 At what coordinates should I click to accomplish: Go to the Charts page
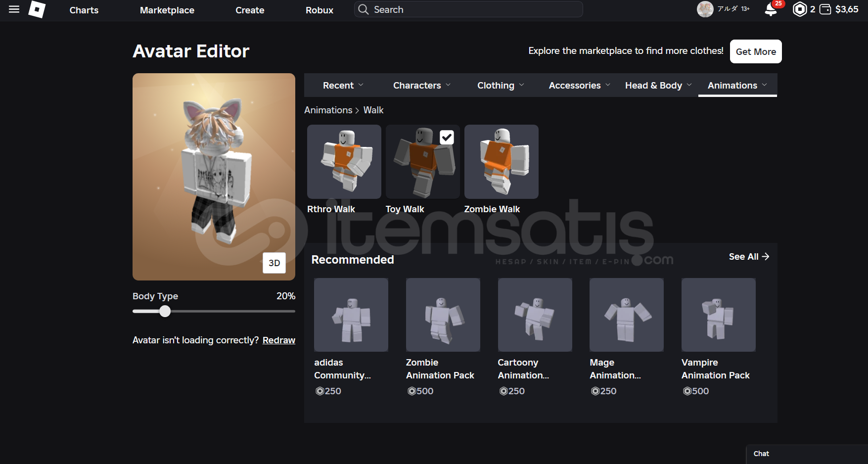84,10
